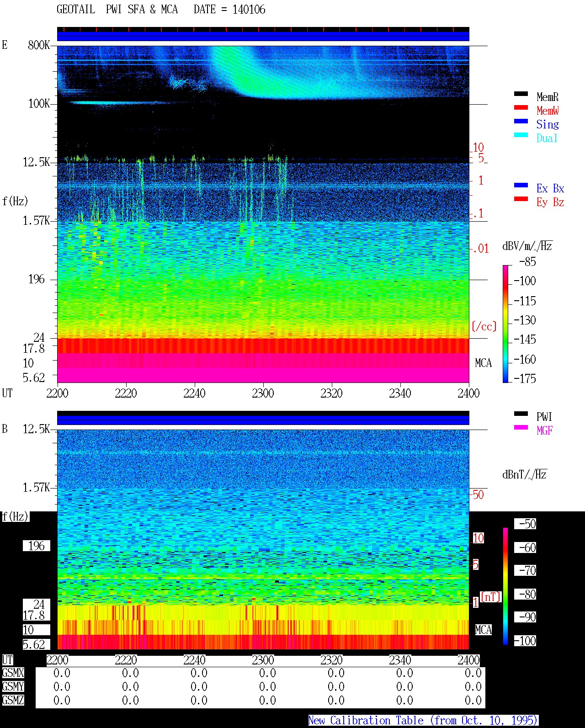
Task: Select the GSMZ row label
Action: click(13, 701)
